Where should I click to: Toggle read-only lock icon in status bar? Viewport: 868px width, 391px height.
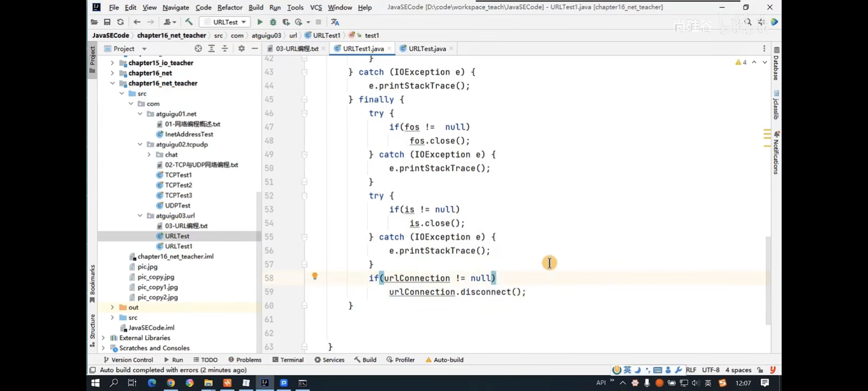[x=760, y=370]
